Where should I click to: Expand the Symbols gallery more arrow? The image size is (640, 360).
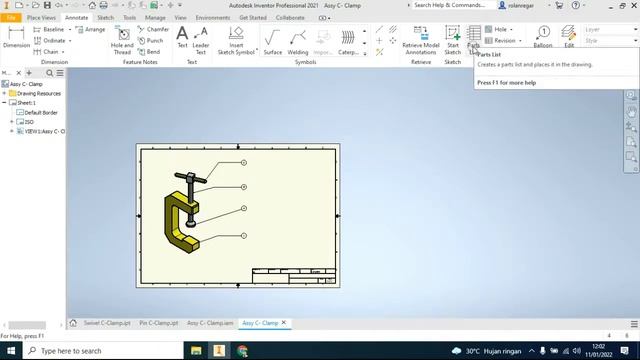tap(364, 53)
